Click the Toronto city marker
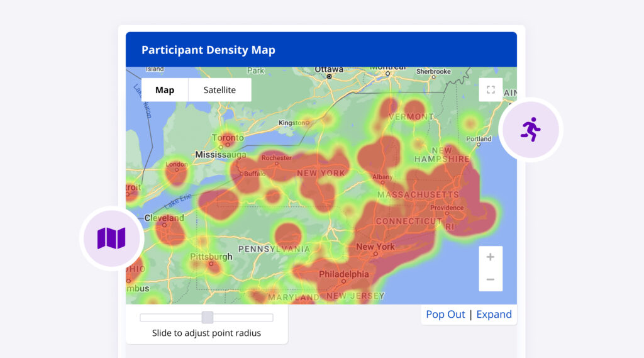This screenshot has height=358, width=644. 221,147
